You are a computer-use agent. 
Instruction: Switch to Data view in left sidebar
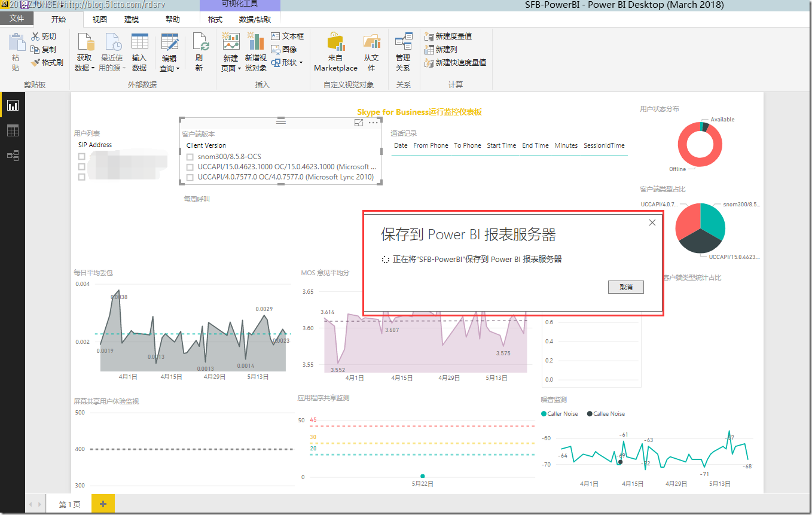coord(13,130)
